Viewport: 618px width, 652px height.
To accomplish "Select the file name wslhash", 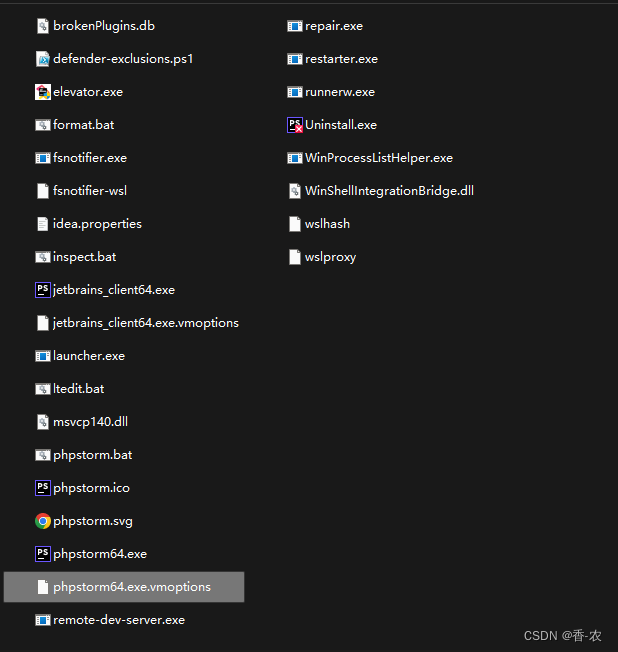I will pos(327,224).
